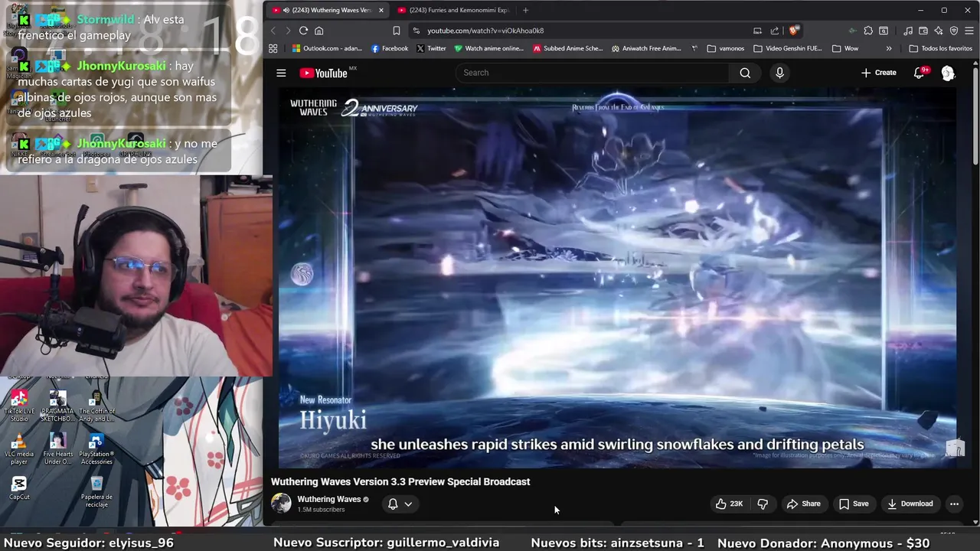This screenshot has height=551, width=980.
Task: Open more actions three-dot menu
Action: tap(954, 504)
